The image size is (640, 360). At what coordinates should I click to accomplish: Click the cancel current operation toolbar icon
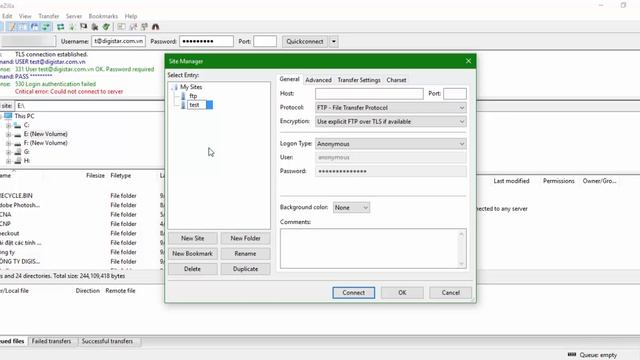(x=83, y=27)
